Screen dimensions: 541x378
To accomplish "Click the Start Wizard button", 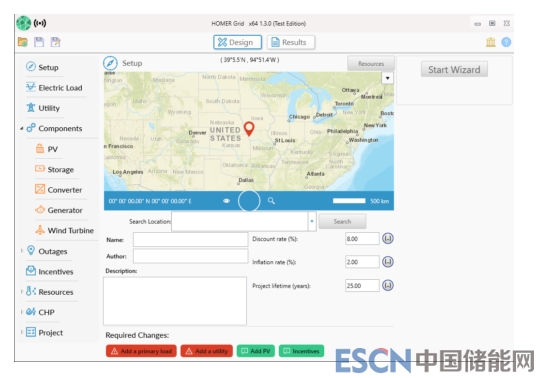I will tap(454, 69).
